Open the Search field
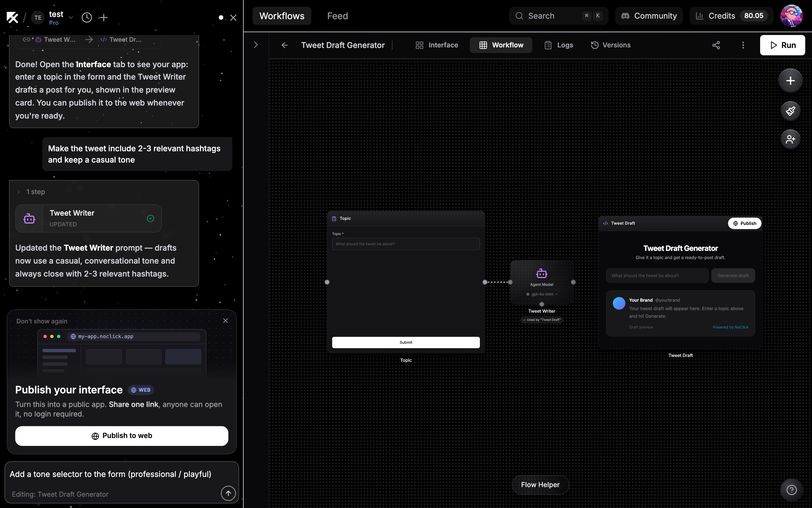This screenshot has height=508, width=812. point(559,16)
